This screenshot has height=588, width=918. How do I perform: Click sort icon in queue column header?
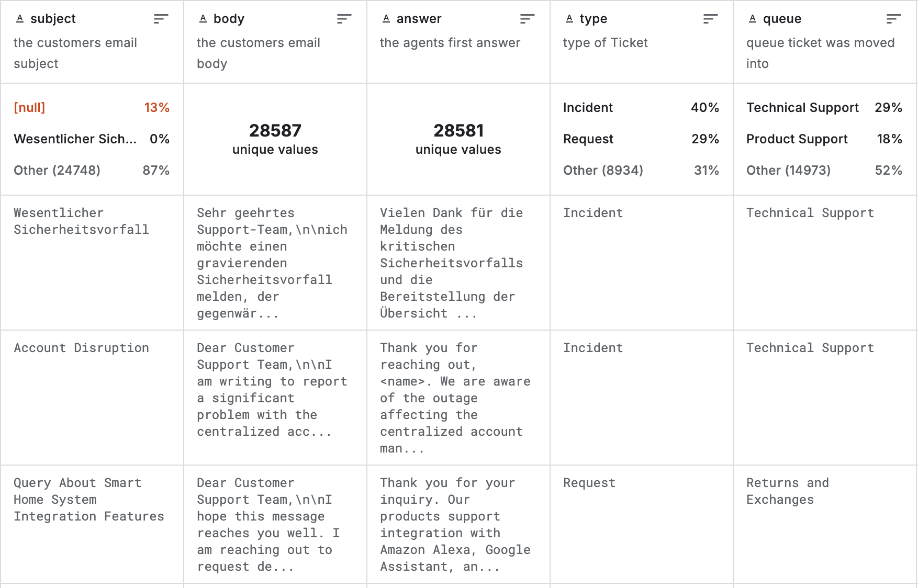click(893, 19)
